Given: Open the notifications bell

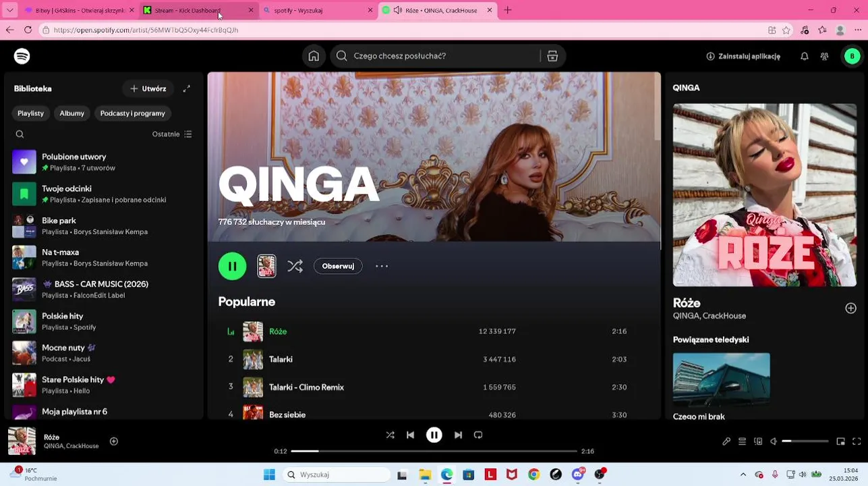Looking at the screenshot, I should 804,57.
